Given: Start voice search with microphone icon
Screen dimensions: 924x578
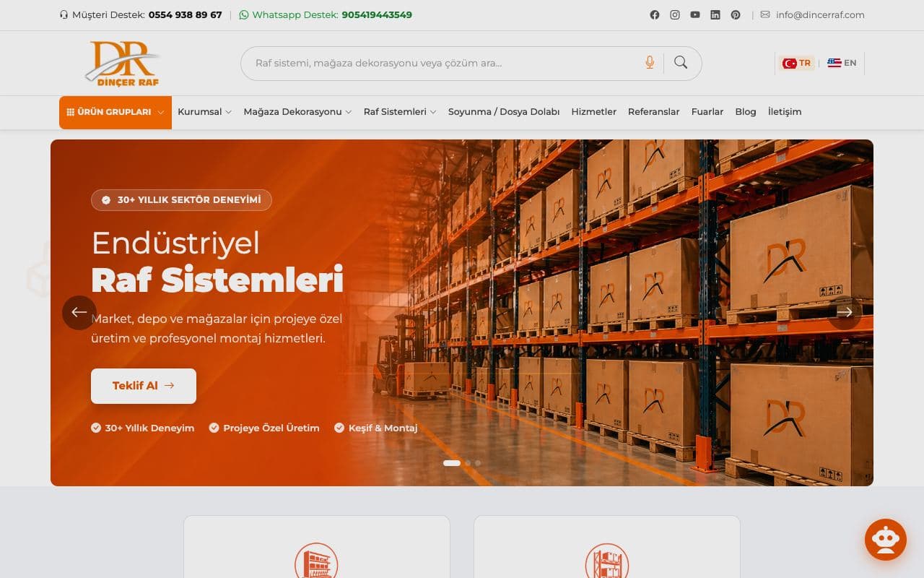Looking at the screenshot, I should [650, 63].
